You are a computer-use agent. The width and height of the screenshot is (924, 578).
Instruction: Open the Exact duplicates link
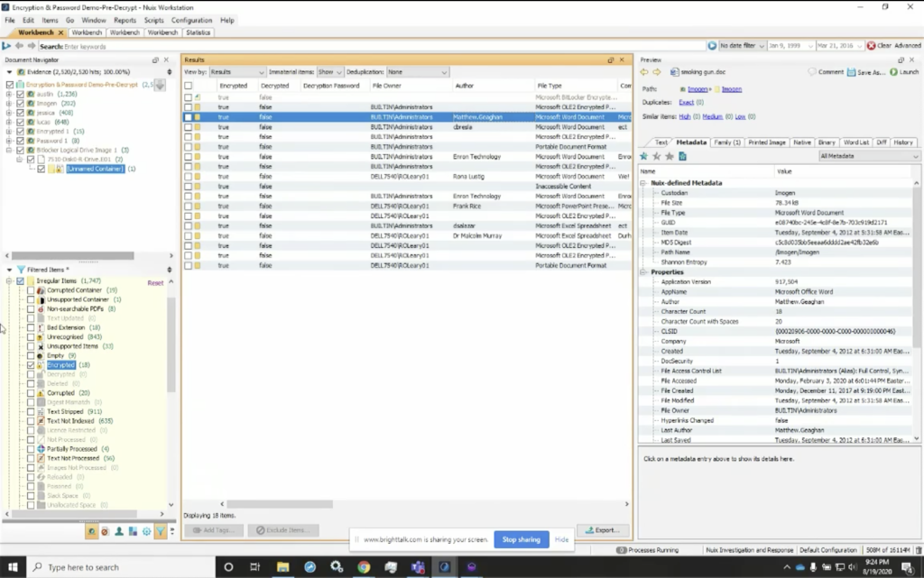click(x=686, y=103)
